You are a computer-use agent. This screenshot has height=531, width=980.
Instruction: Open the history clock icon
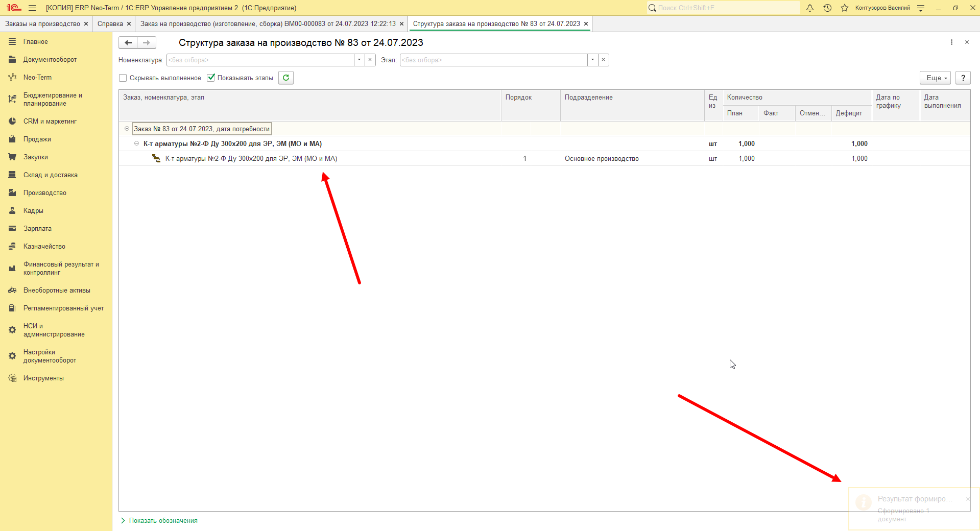pyautogui.click(x=827, y=8)
